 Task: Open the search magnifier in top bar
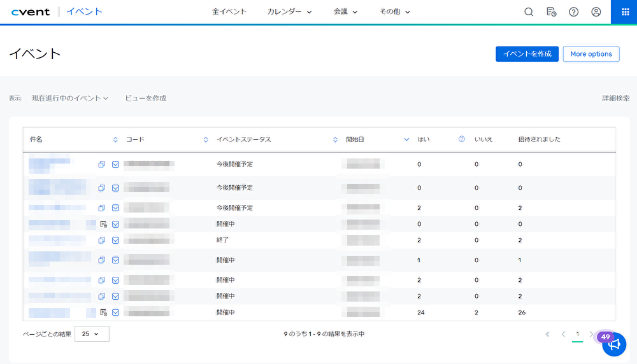[529, 11]
